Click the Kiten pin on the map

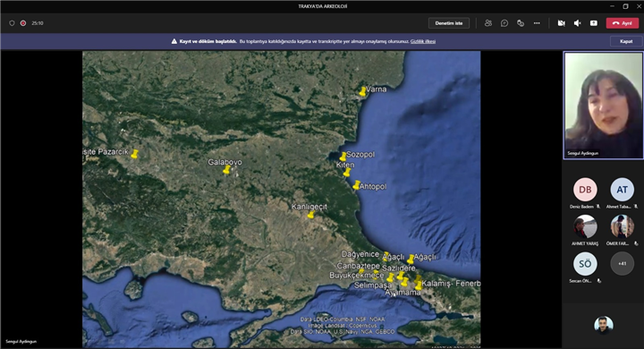pyautogui.click(x=347, y=172)
